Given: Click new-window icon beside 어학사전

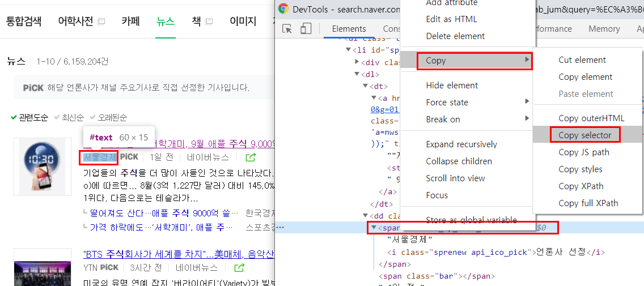Looking at the screenshot, I should tap(101, 22).
